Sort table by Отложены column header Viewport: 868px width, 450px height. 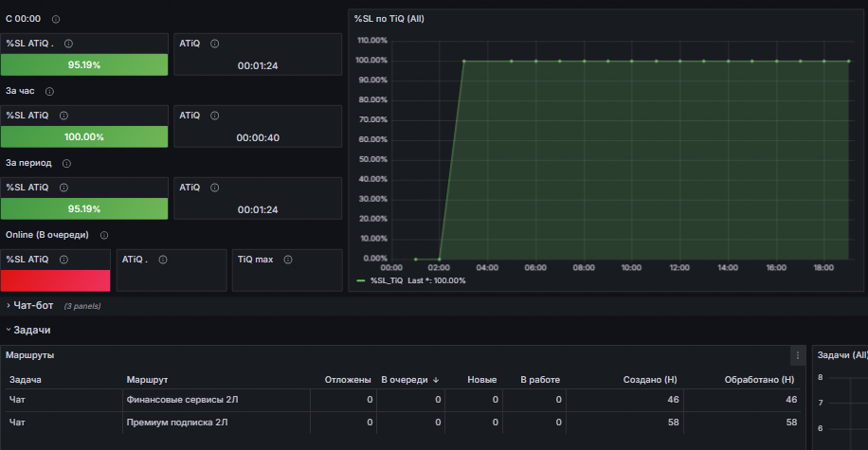[348, 380]
